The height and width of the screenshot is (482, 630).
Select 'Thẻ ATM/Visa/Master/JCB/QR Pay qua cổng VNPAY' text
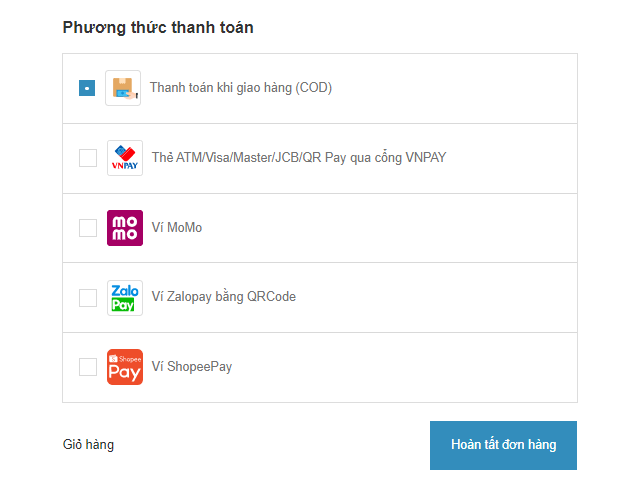click(x=299, y=157)
